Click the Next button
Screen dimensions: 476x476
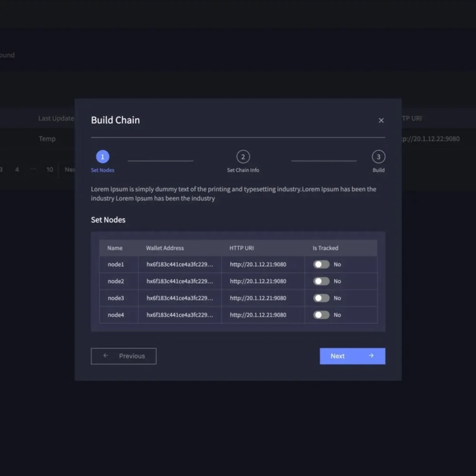[352, 356]
